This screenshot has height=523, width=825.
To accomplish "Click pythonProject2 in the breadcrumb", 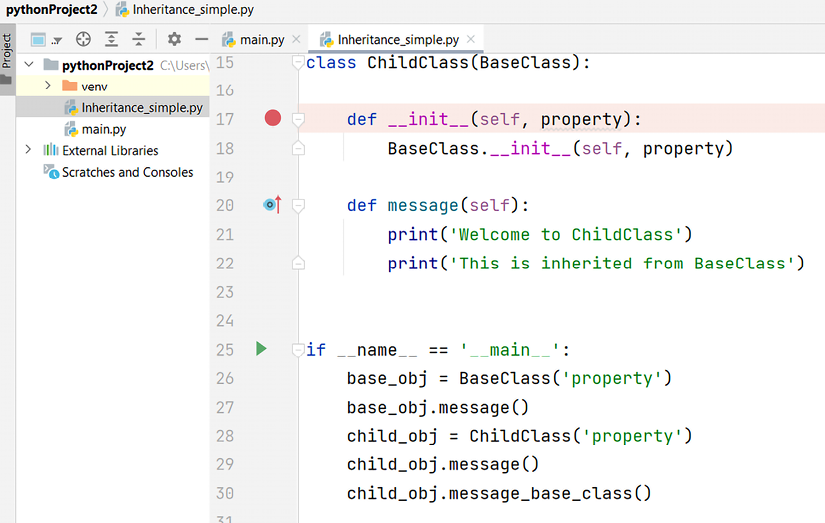I will (52, 9).
